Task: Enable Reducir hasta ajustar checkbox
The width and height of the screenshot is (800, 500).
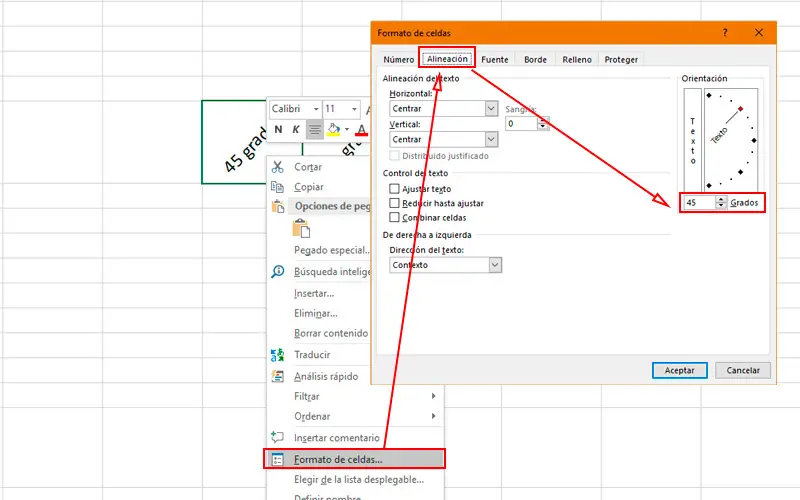Action: (394, 203)
